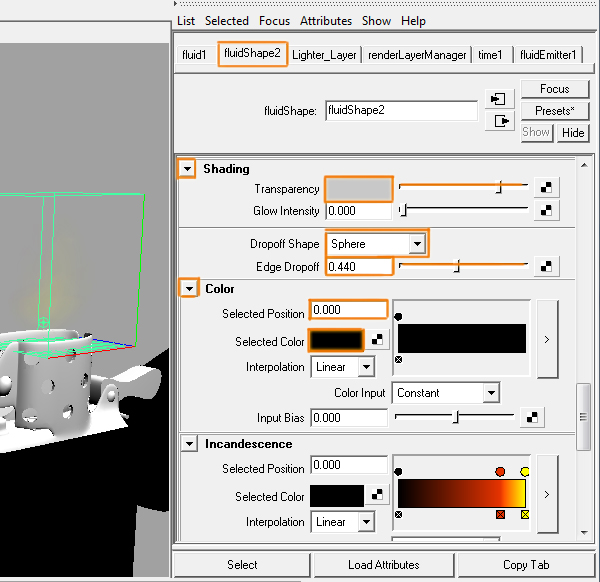Click the Color section Selected Color swatch
600x582 pixels.
(336, 340)
